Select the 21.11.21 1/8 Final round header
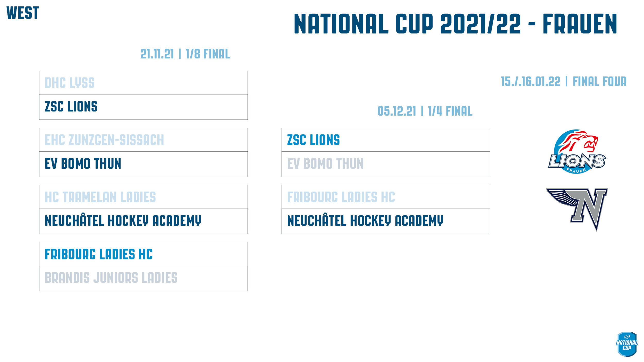The width and height of the screenshot is (644, 362). pos(185,54)
